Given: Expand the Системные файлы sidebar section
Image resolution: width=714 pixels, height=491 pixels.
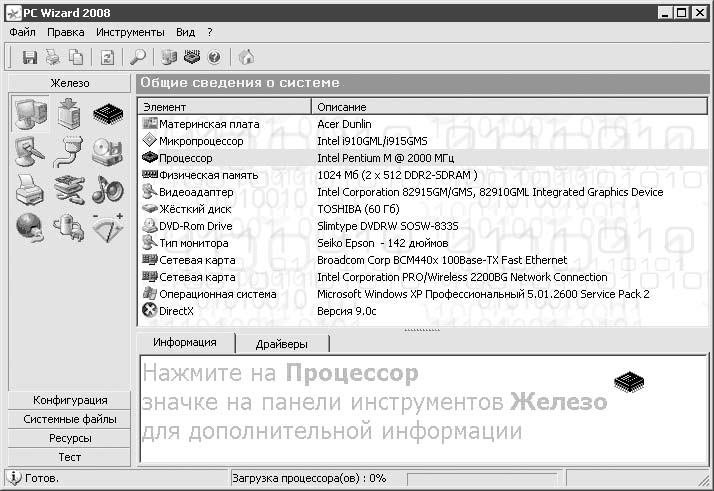Looking at the screenshot, I should pos(70,419).
